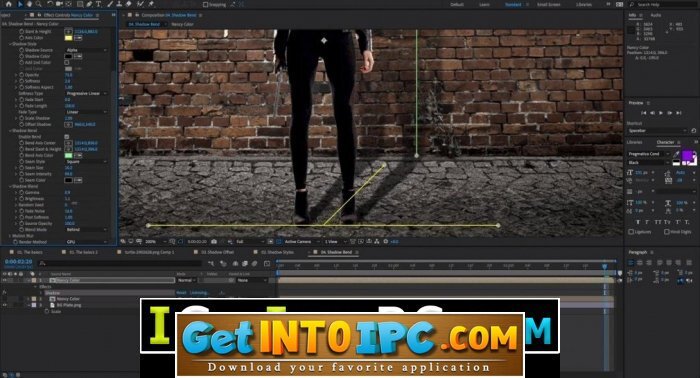Click the Faux Bold TT button

point(638,222)
